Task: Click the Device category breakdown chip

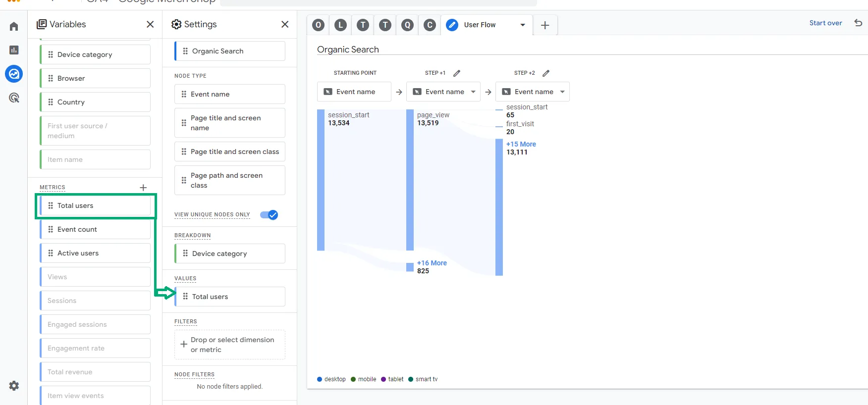Action: (x=230, y=253)
